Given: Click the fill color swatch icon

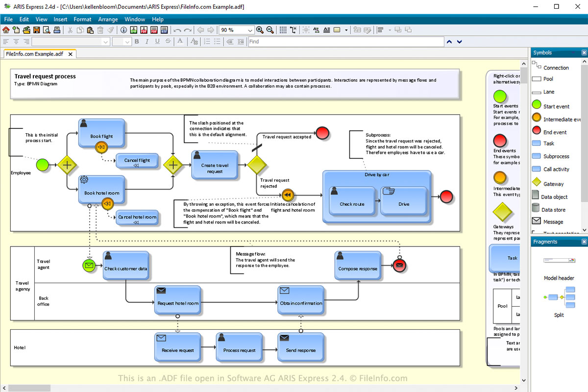Looking at the screenshot, I should pyautogui.click(x=337, y=30).
